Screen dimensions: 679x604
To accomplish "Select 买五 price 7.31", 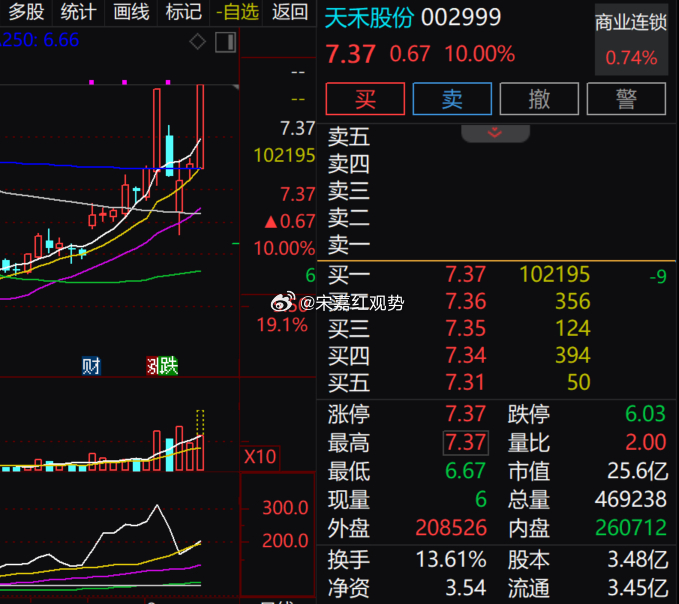I will 465,382.
